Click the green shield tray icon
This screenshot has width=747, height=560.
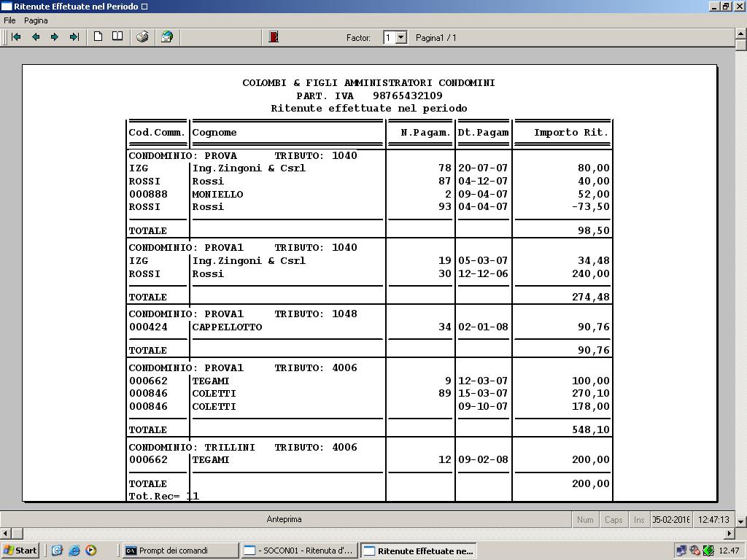(708, 551)
